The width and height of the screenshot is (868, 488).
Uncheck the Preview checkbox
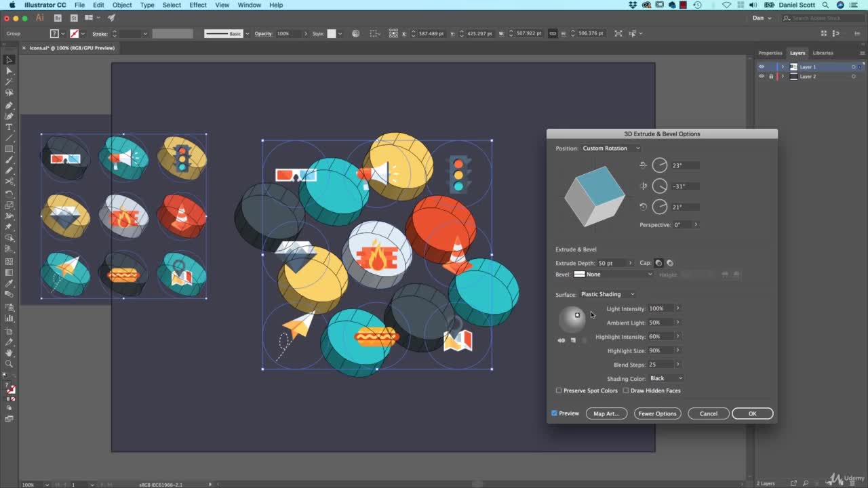pyautogui.click(x=554, y=413)
